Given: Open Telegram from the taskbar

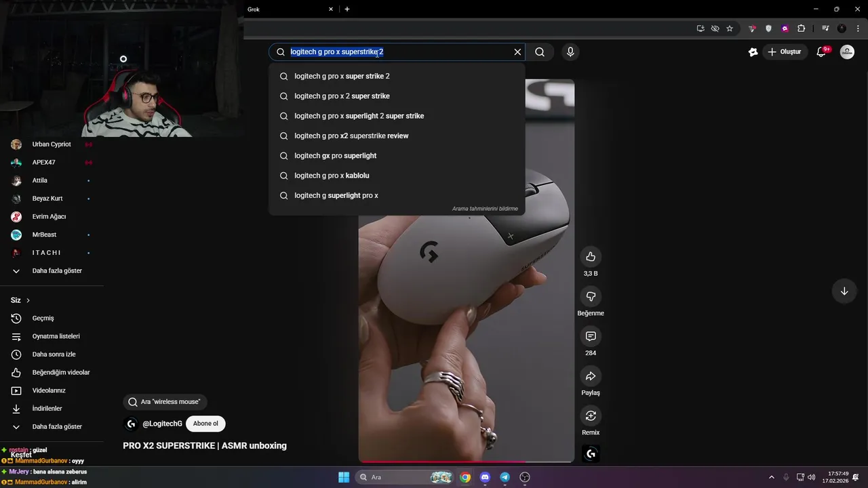Looking at the screenshot, I should [505, 477].
